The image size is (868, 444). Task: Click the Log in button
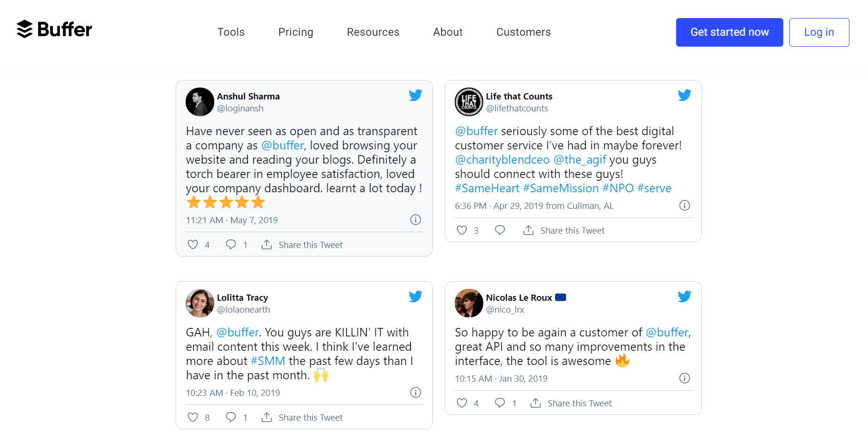[818, 32]
